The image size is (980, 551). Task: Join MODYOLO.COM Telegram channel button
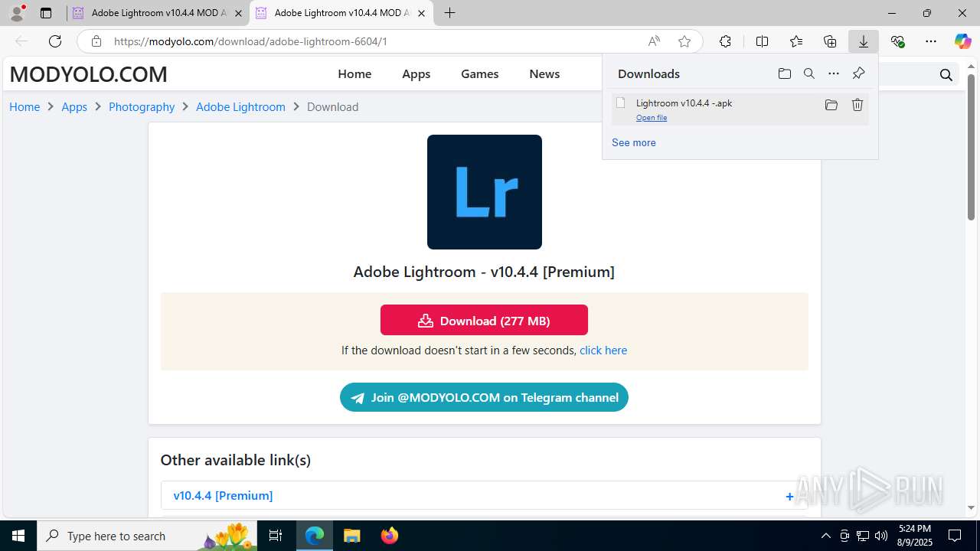[x=484, y=397]
